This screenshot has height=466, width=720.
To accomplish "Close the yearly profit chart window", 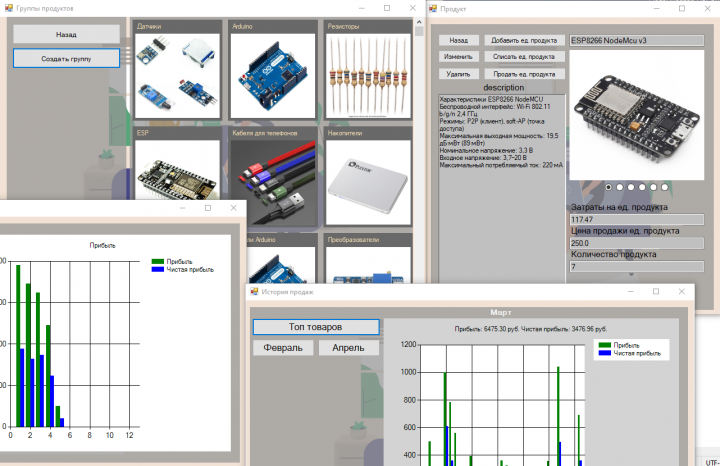I will click(x=233, y=208).
